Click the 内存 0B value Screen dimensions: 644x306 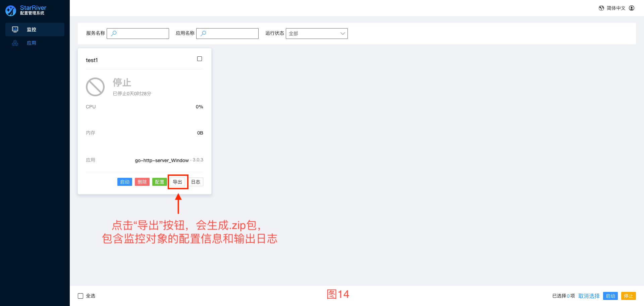[200, 133]
